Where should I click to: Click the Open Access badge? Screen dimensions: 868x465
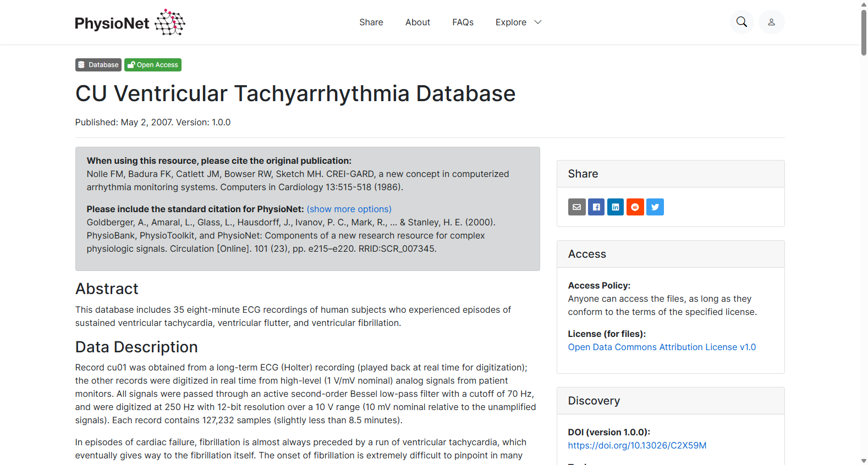pyautogui.click(x=153, y=65)
